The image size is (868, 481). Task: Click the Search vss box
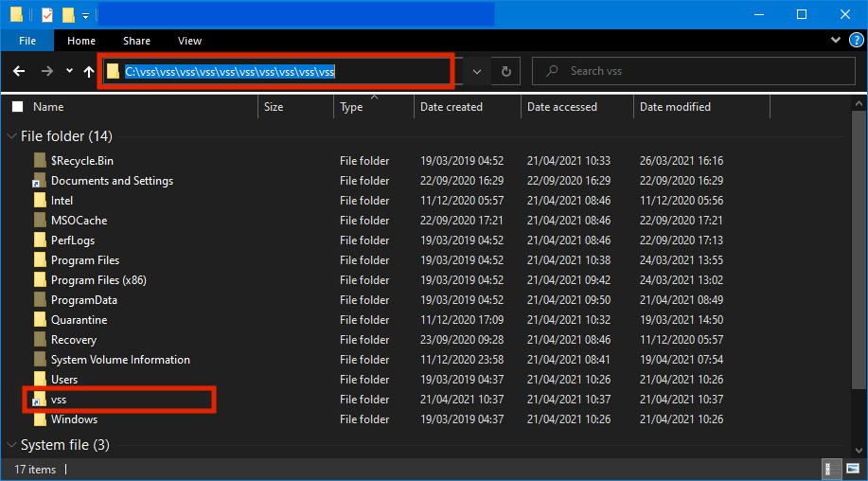pos(694,71)
